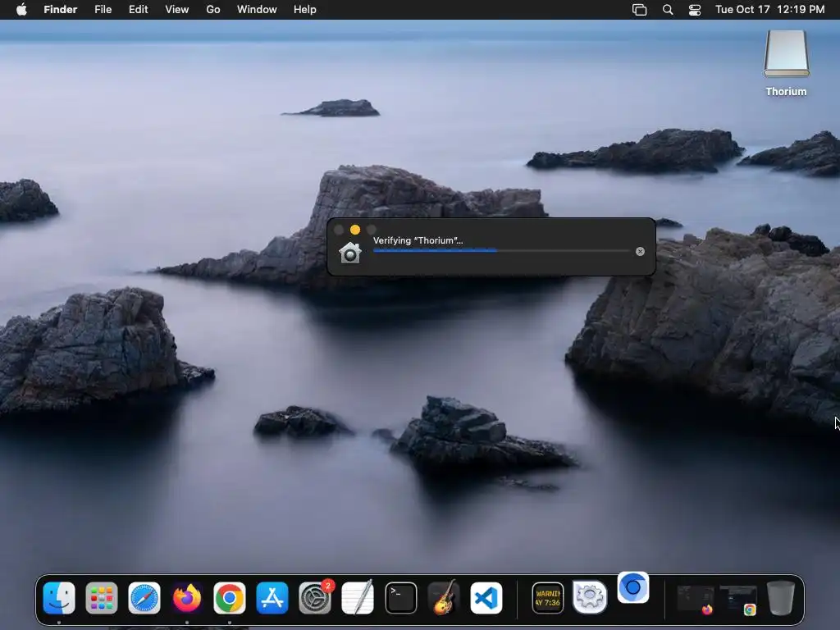The height and width of the screenshot is (630, 840).
Task: Open the File menu
Action: click(x=103, y=10)
